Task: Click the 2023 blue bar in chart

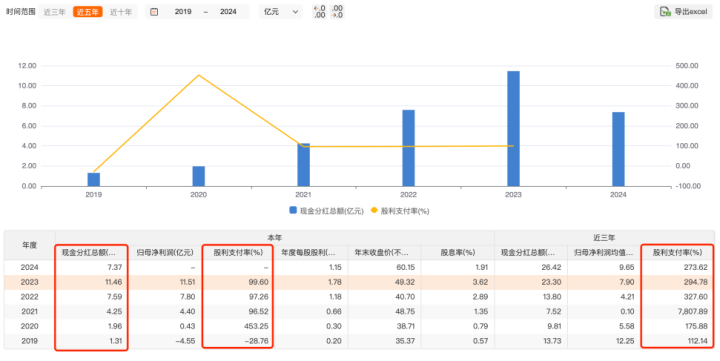Action: tap(513, 129)
